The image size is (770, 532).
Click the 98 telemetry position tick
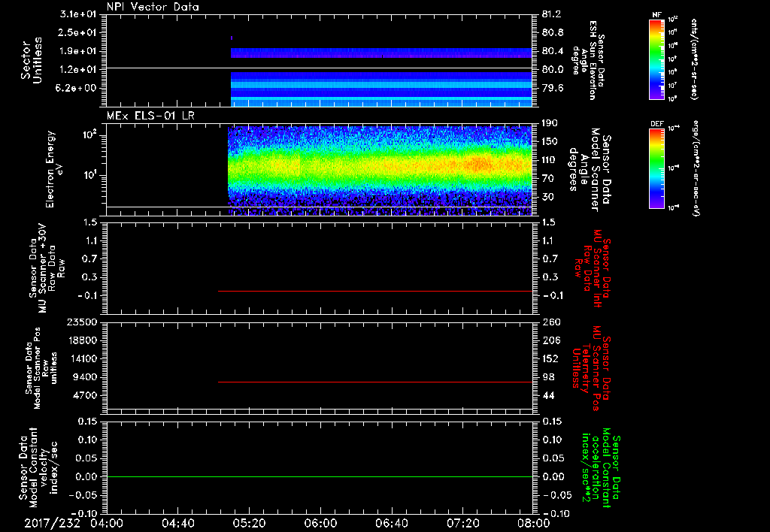548,377
